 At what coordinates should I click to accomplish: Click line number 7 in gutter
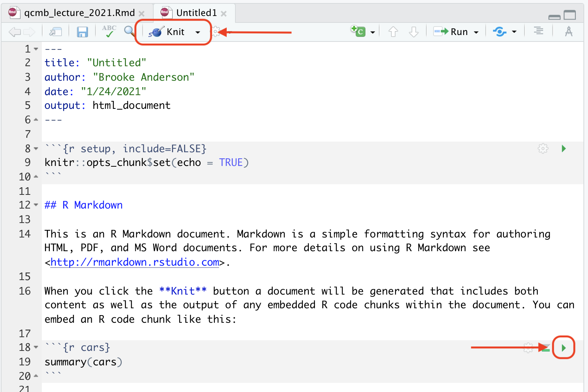coord(28,134)
